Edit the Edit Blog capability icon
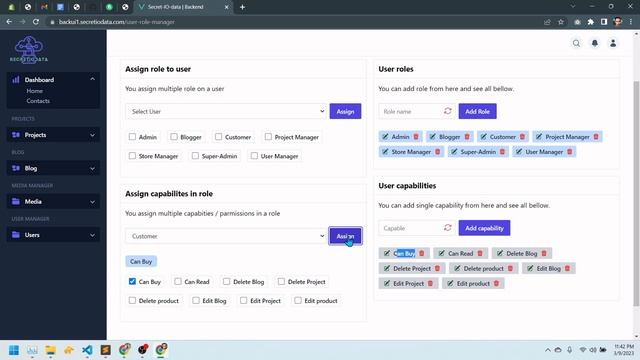This screenshot has width=640, height=360. click(530, 269)
